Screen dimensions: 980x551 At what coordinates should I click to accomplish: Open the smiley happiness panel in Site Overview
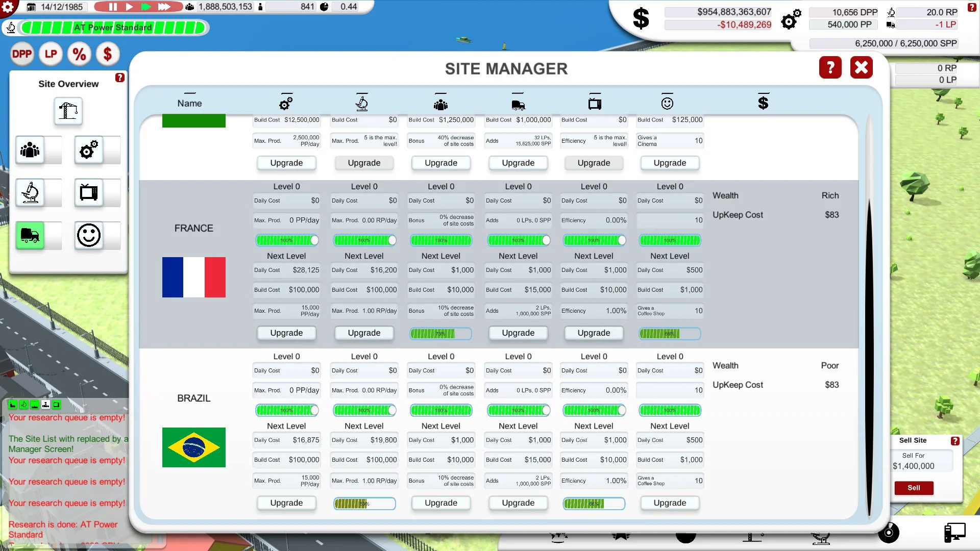click(90, 236)
